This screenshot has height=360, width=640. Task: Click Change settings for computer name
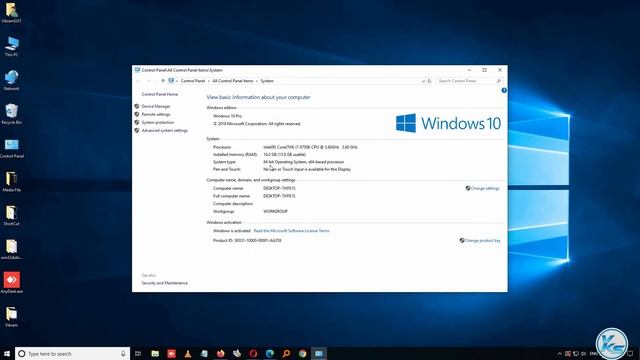[484, 189]
